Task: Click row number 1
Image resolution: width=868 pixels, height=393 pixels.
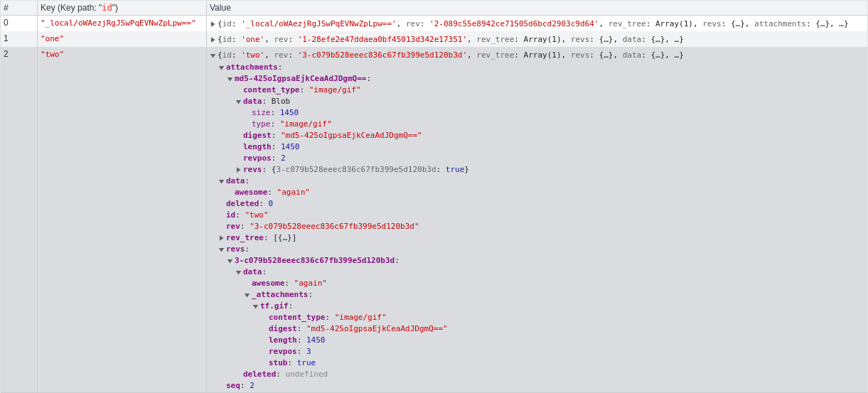Action: 18,39
